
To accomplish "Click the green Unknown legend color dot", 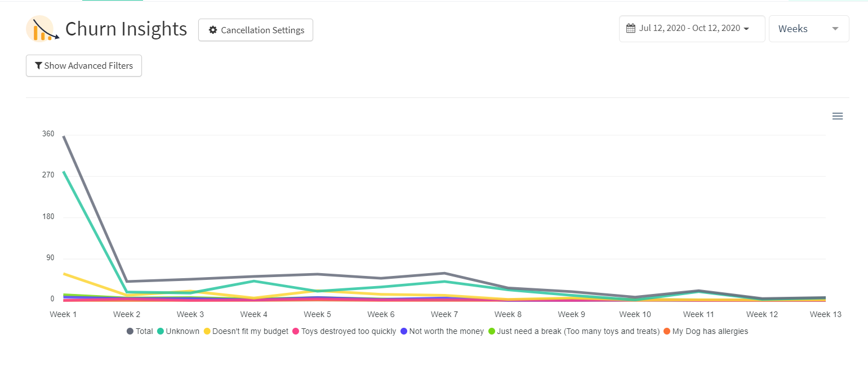I will coord(161,332).
